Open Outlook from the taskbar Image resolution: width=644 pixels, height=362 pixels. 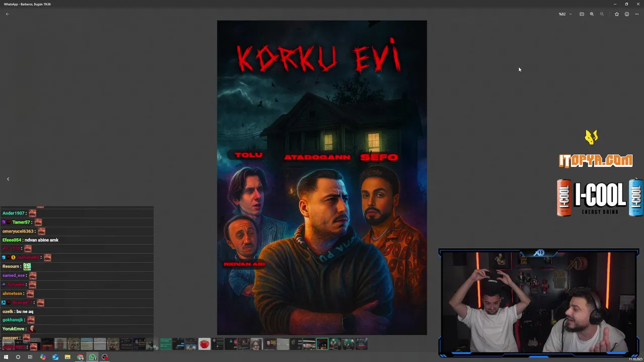click(55, 357)
